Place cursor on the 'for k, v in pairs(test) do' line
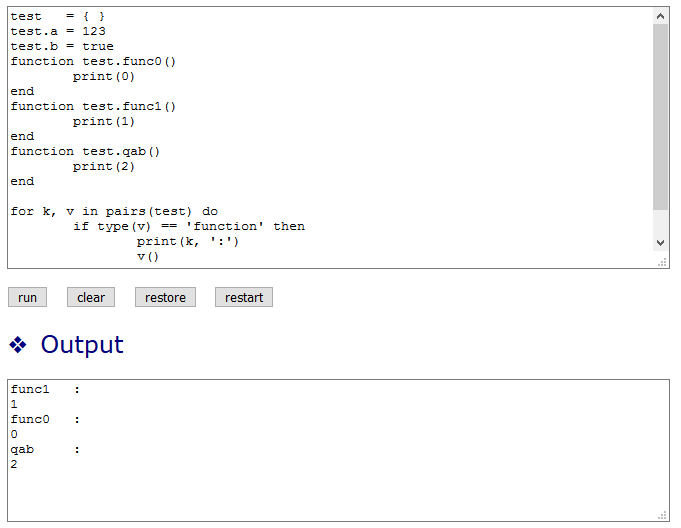This screenshot has height=528, width=681. pos(114,211)
